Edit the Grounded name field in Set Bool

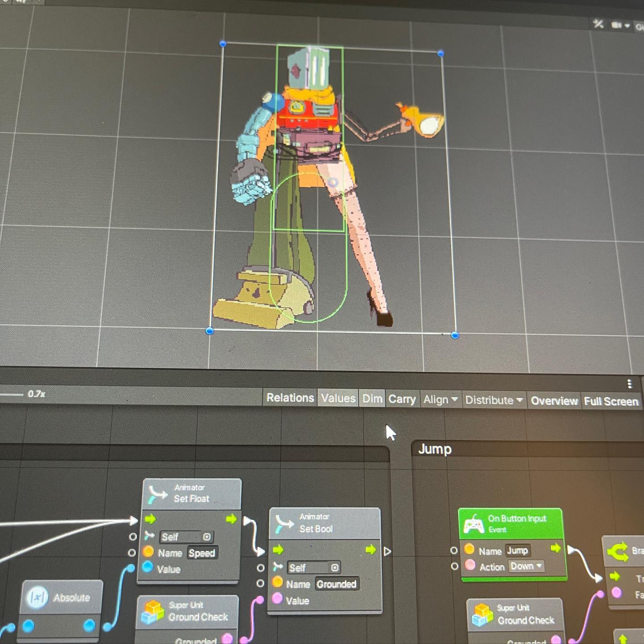pyautogui.click(x=337, y=584)
